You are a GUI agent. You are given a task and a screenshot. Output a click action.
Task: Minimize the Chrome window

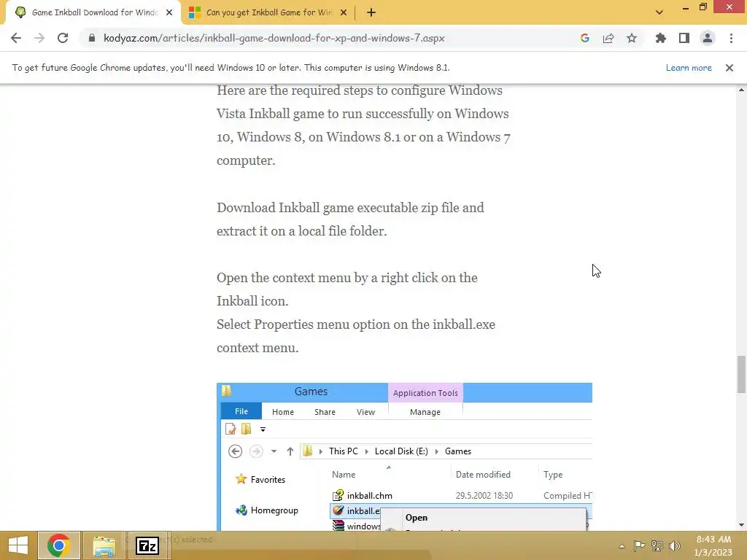pyautogui.click(x=685, y=7)
